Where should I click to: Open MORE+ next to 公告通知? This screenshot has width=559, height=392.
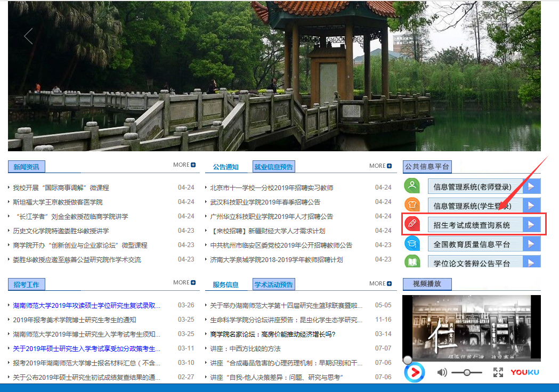(380, 165)
